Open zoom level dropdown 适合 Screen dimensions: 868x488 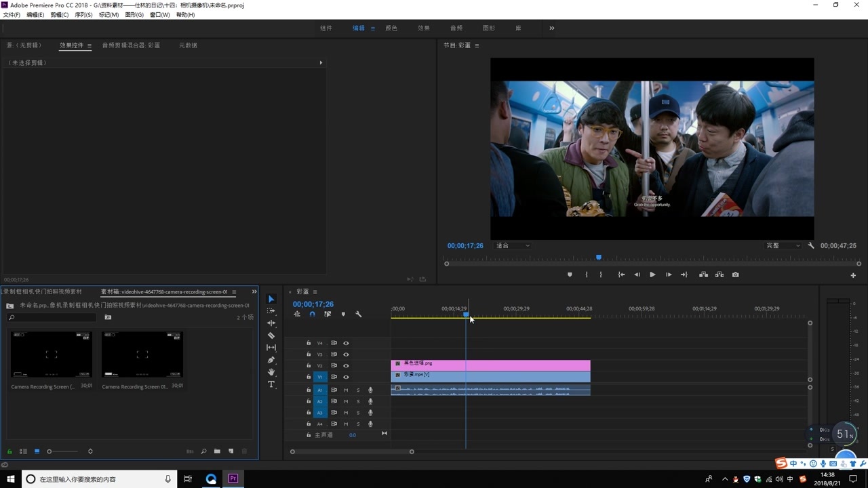(513, 245)
